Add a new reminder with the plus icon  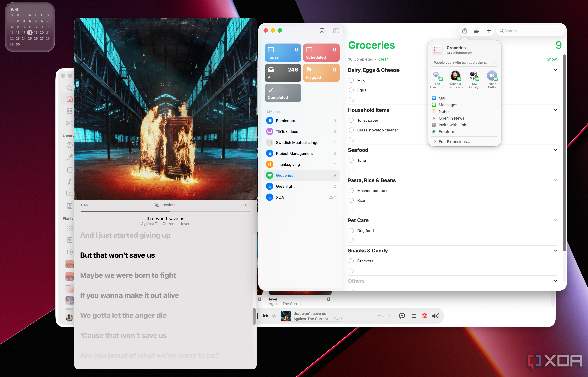489,31
